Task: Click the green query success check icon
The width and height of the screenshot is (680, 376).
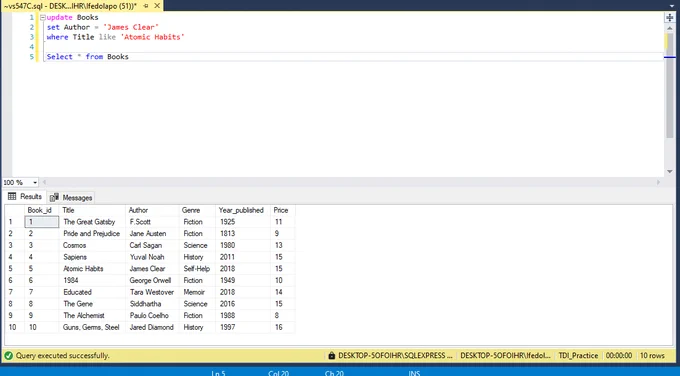Action: pyautogui.click(x=8, y=356)
